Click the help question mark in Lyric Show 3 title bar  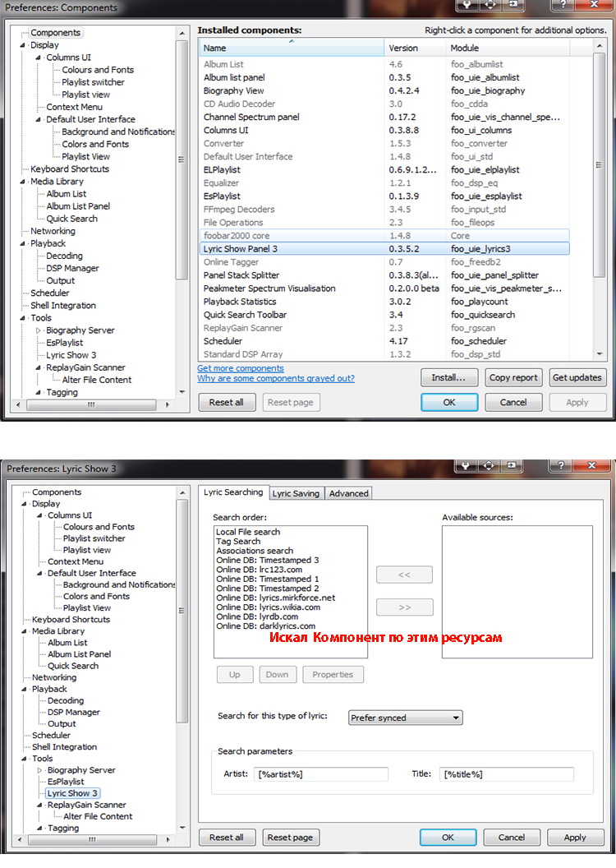click(561, 465)
